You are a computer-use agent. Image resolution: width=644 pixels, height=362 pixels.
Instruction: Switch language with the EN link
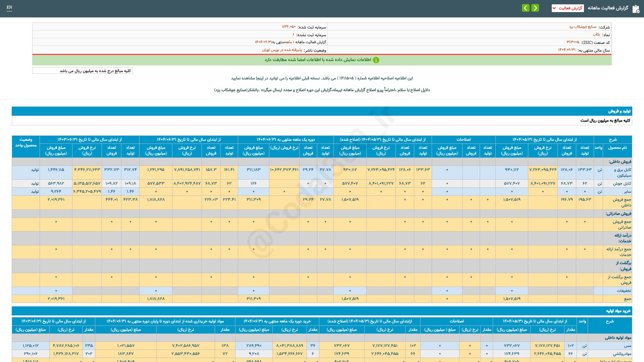click(x=9, y=7)
